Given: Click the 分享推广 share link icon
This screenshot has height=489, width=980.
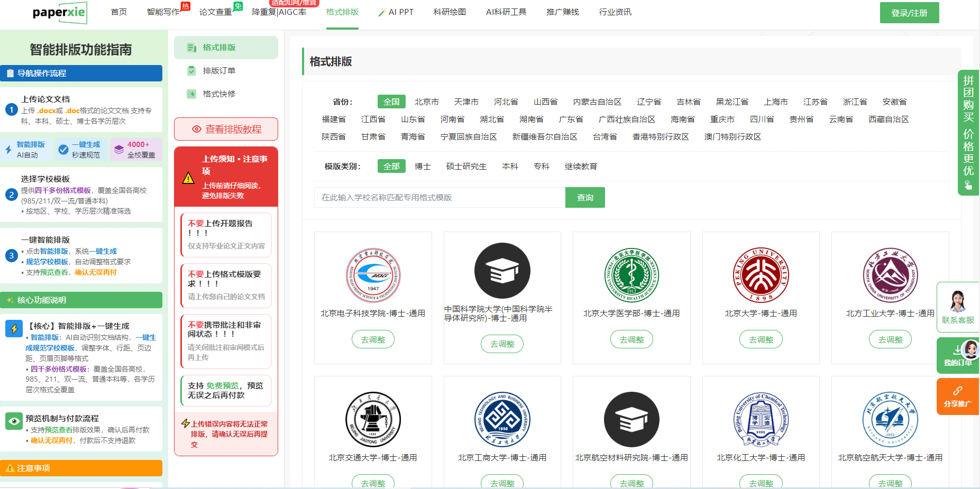Looking at the screenshot, I should click(x=958, y=391).
